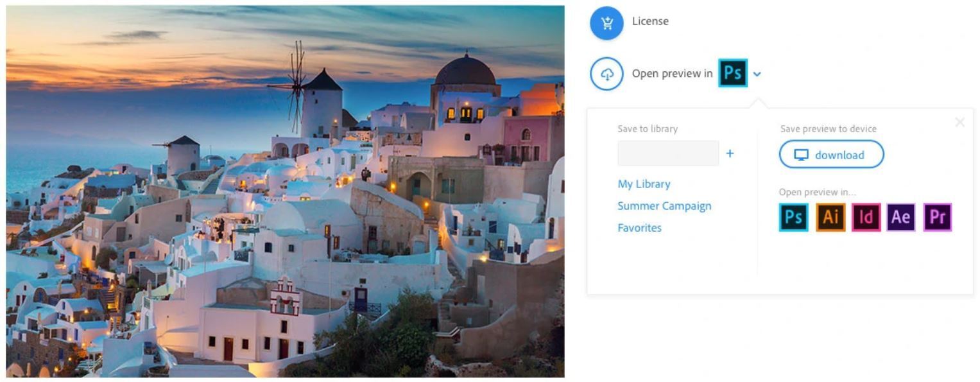Image resolution: width=980 pixels, height=382 pixels.
Task: Click the License text label
Action: coord(650,21)
